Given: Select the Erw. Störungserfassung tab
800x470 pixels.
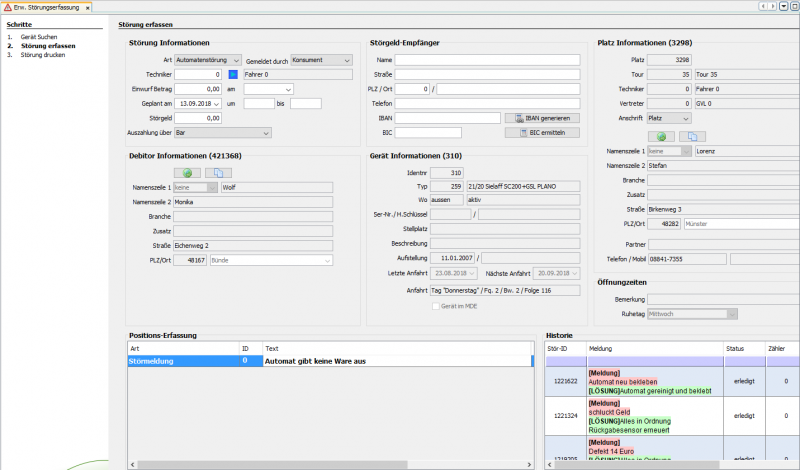Looking at the screenshot, I should point(45,7).
